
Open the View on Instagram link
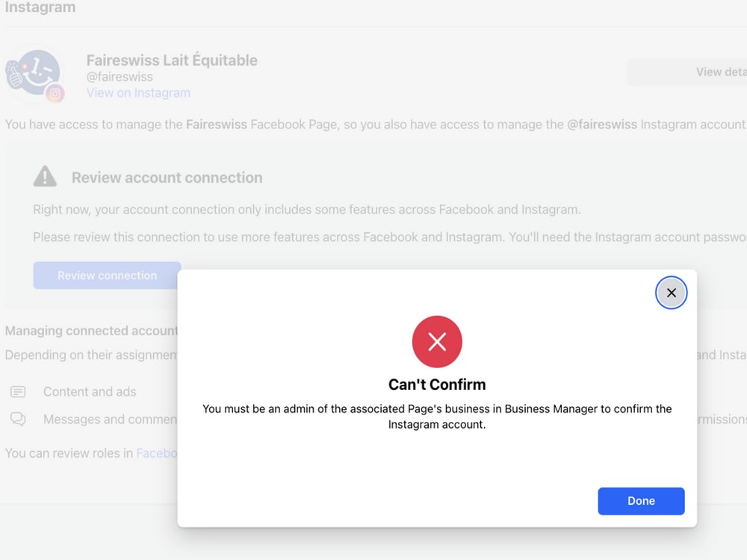point(138,93)
